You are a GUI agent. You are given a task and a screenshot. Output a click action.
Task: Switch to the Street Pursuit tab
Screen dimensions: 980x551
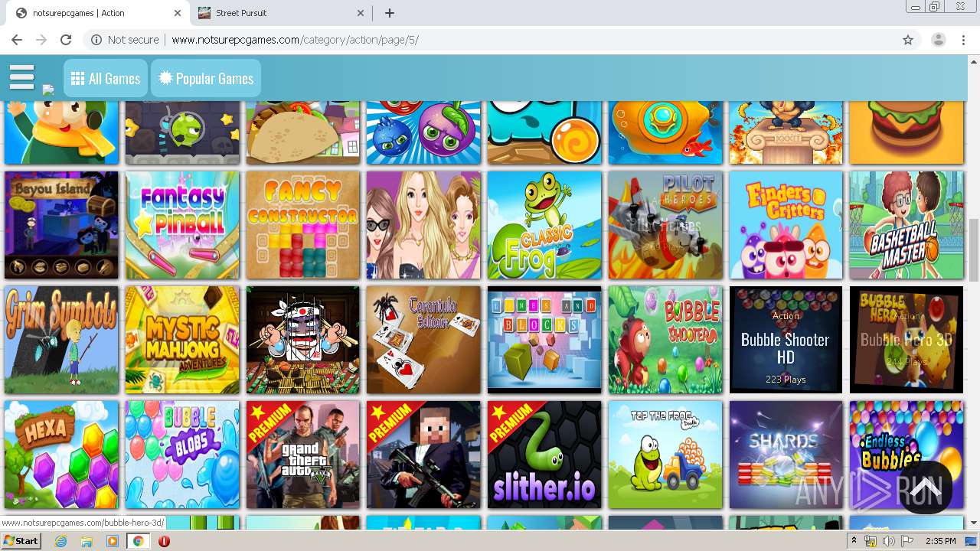[x=279, y=13]
